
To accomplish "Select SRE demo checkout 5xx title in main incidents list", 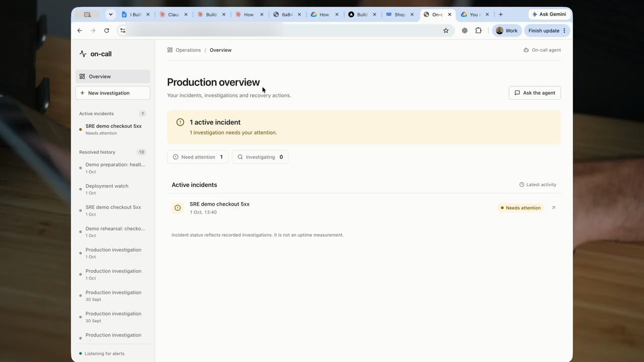I will 219,204.
